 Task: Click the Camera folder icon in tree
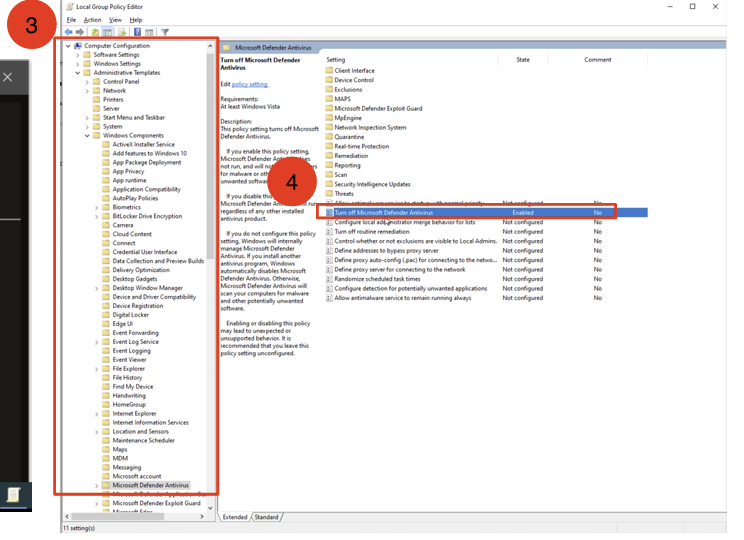[106, 225]
